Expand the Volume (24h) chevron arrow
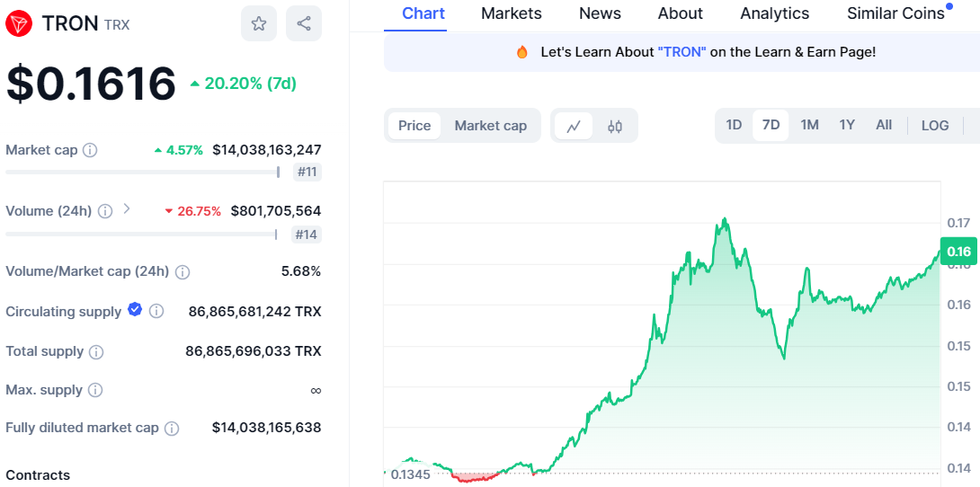The width and height of the screenshot is (980, 487). point(127,209)
